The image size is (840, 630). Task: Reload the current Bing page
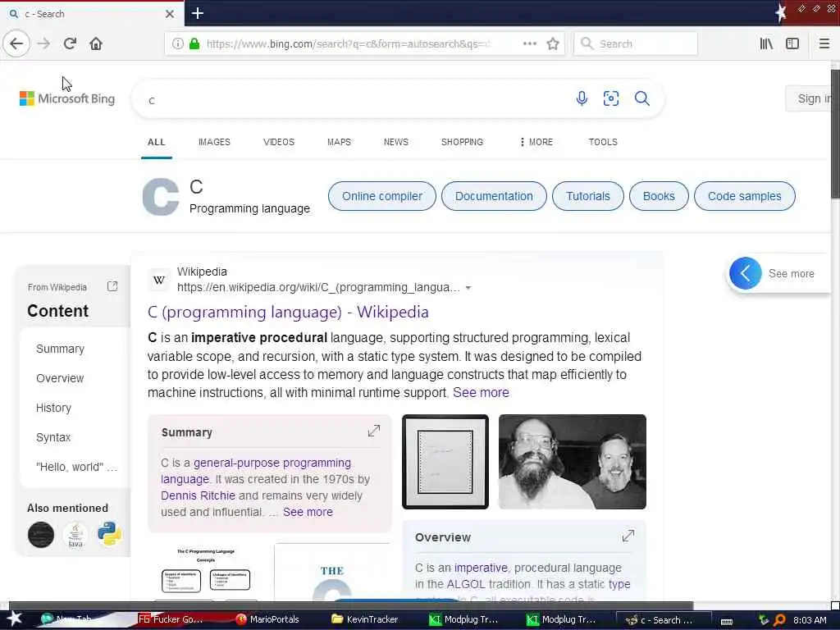(70, 43)
